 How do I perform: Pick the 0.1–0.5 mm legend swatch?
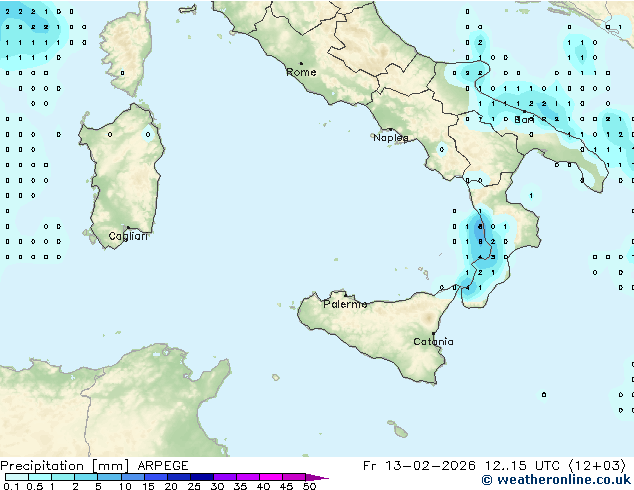[x=17, y=477]
